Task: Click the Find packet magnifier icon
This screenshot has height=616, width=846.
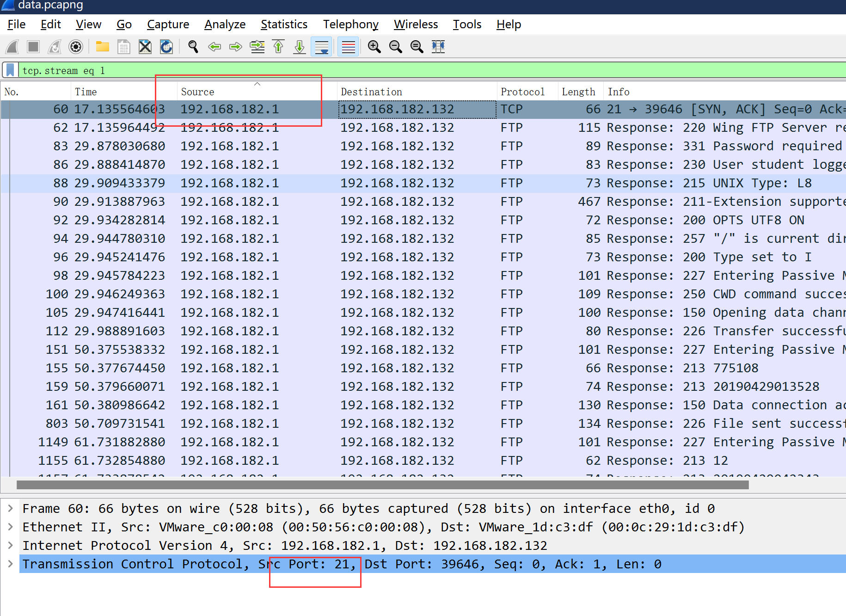Action: [x=193, y=47]
